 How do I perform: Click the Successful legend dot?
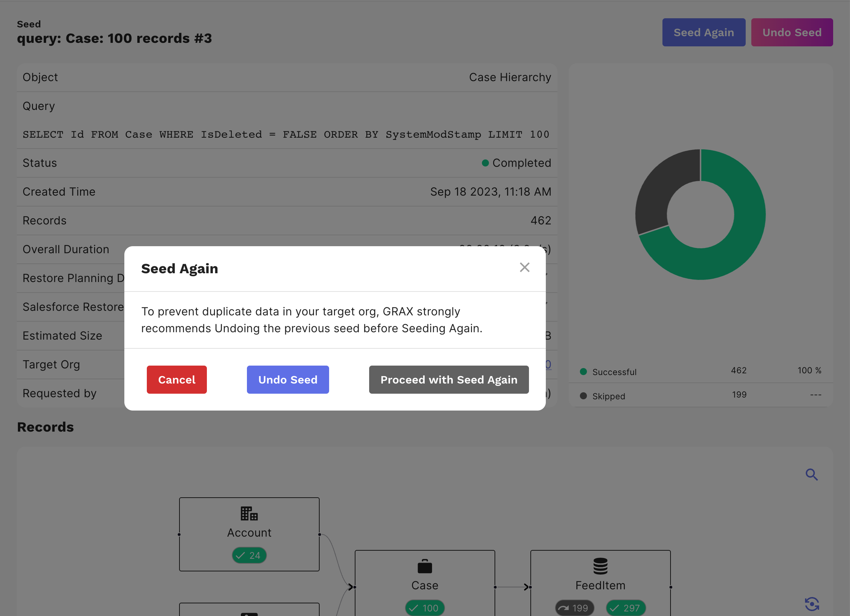click(583, 372)
